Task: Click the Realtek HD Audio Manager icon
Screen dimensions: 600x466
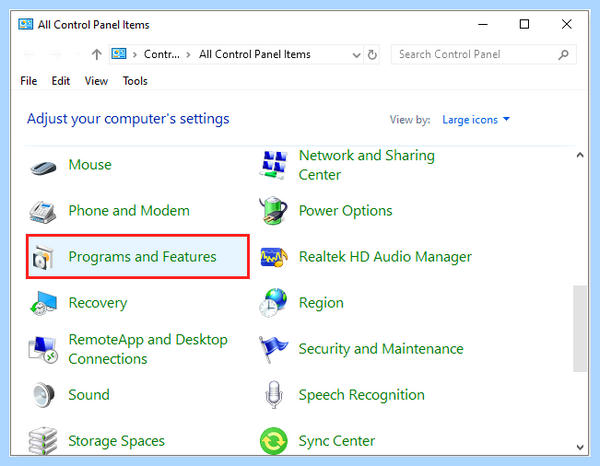Action: 274,257
